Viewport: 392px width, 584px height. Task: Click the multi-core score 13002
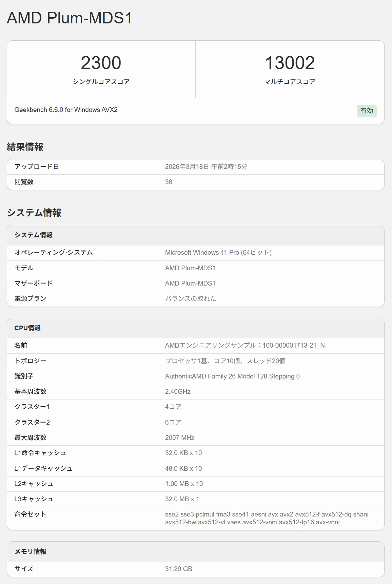click(290, 63)
